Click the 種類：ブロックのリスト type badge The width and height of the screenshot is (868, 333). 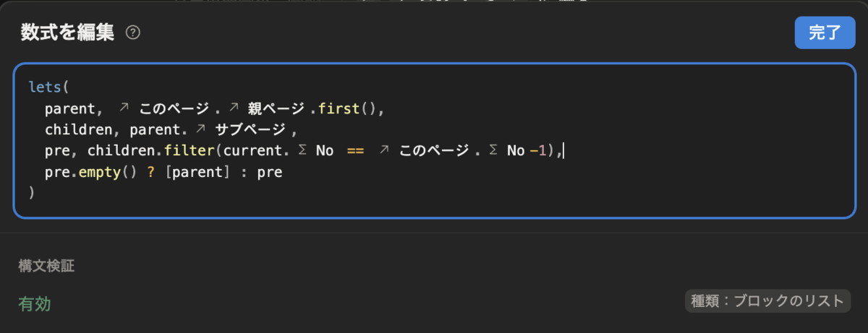(x=767, y=301)
